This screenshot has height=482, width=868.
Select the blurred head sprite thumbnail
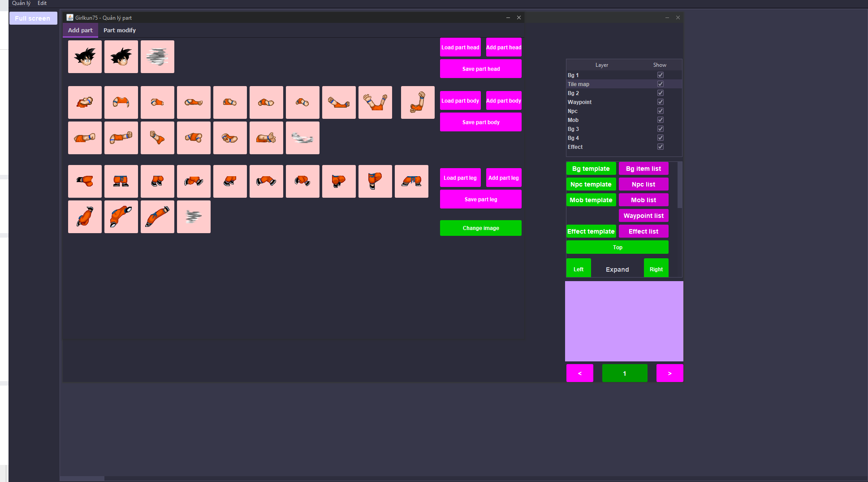coord(157,57)
